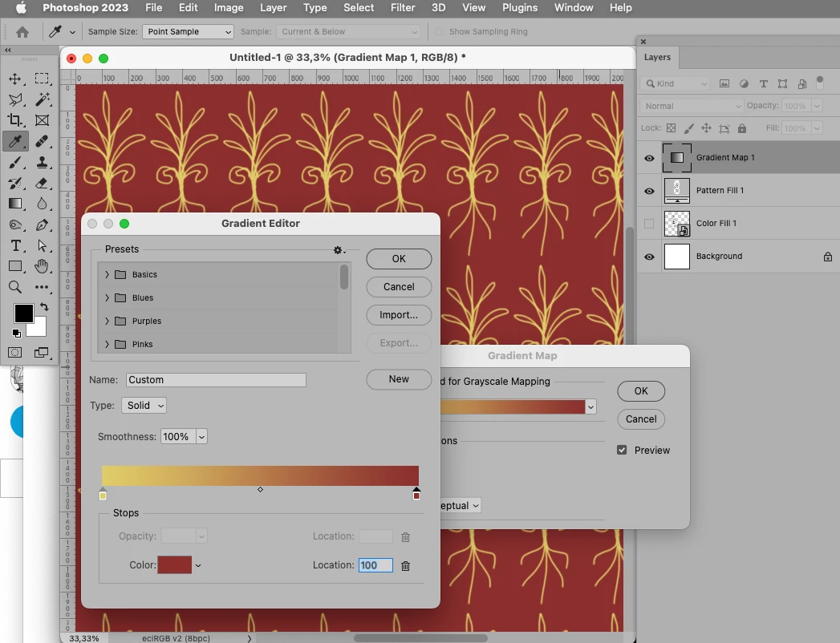Click Cancel in Gradient Editor
Viewport: 840px width, 643px height.
coord(399,287)
